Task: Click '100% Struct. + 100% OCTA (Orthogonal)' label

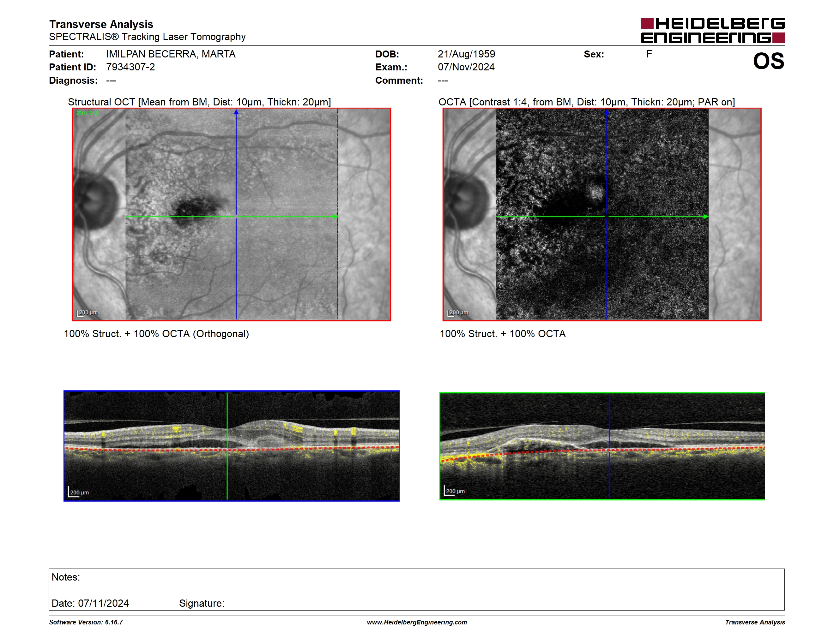Action: [x=156, y=334]
